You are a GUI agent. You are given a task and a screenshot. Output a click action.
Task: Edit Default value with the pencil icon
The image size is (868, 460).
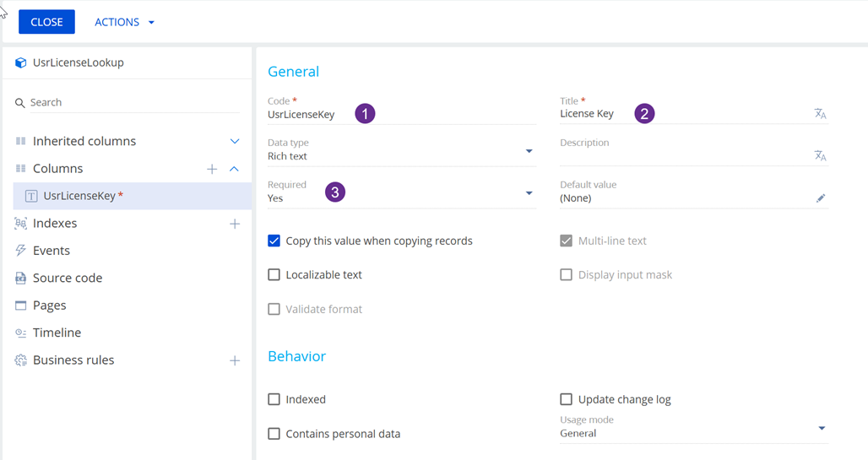click(821, 198)
